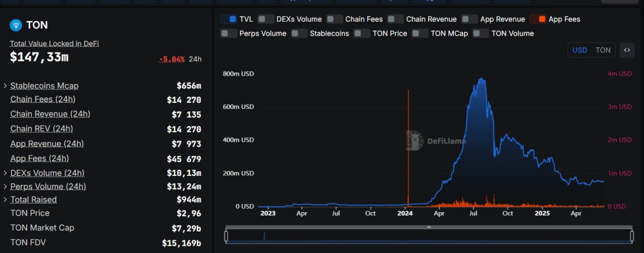Screen dimensions: 644x253
Task: Toggle the App Fees series
Action: 538,19
